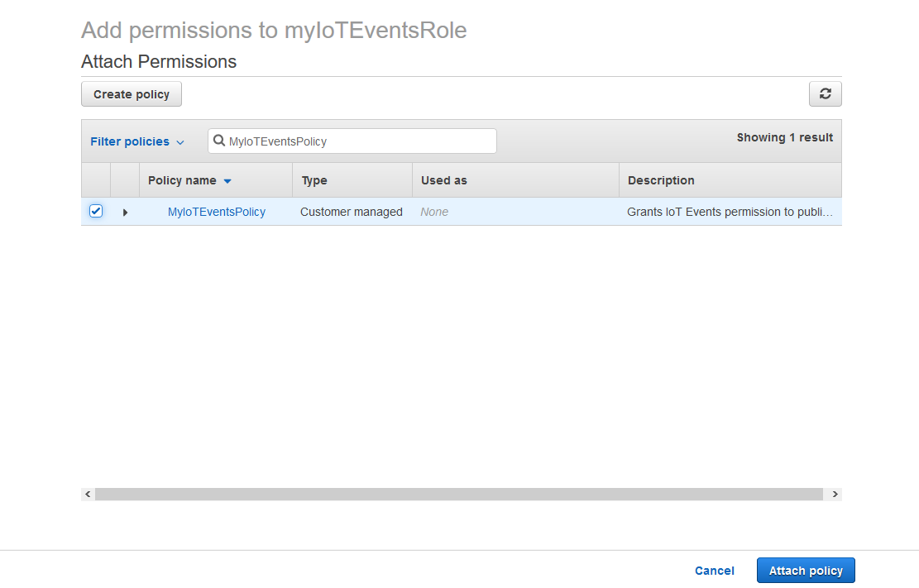This screenshot has width=919, height=588.
Task: Expand the MyIoTEventsPolicy row details triangle
Action: [125, 213]
